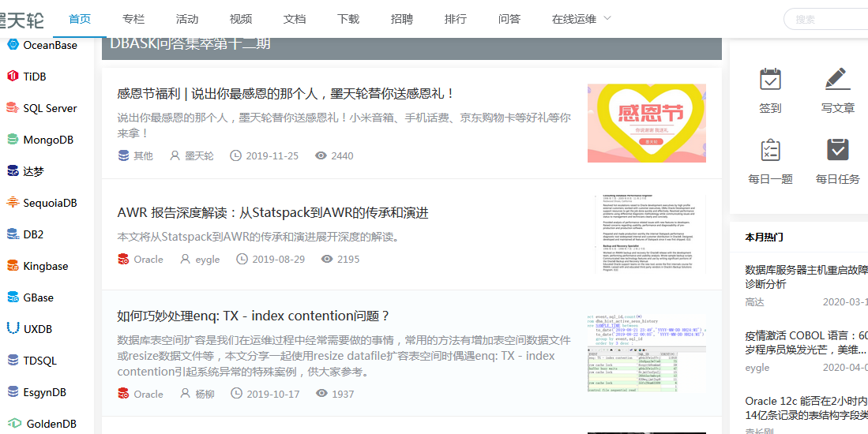Click the AWR article summary 本文将从Statspack
This screenshot has height=434, width=868.
(x=258, y=238)
